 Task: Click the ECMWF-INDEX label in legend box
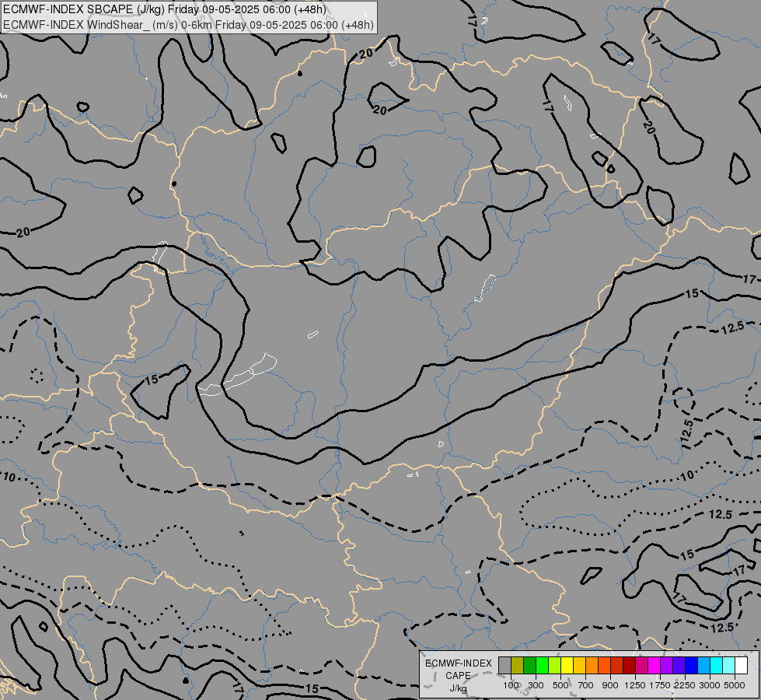[x=458, y=663]
